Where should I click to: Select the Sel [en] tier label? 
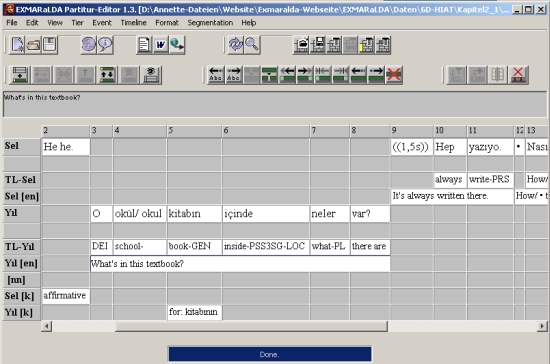pyautogui.click(x=21, y=196)
